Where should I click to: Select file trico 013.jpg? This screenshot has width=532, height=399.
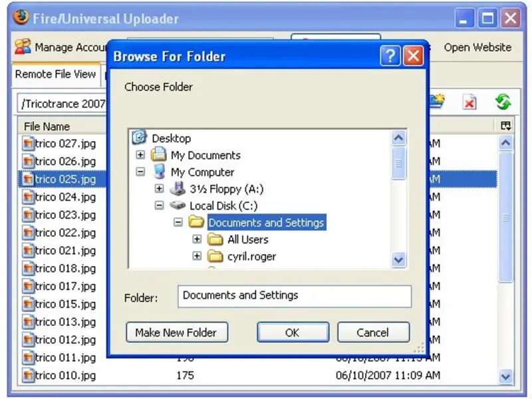click(65, 322)
